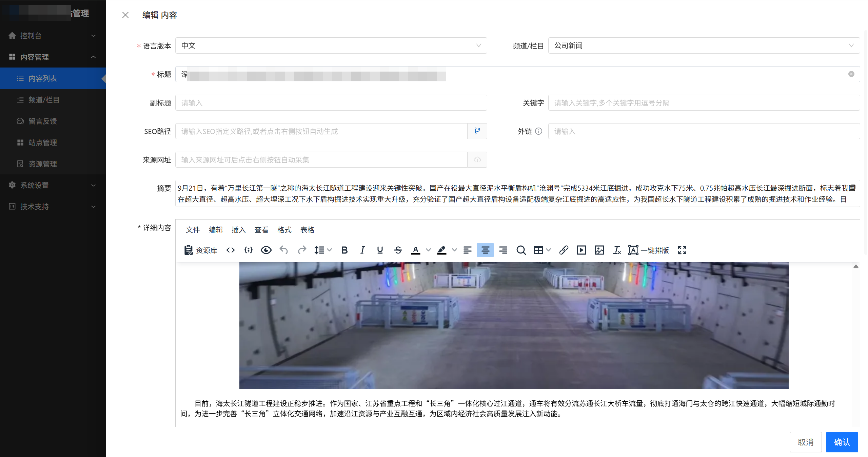Insert code sample braces icon

(249, 250)
